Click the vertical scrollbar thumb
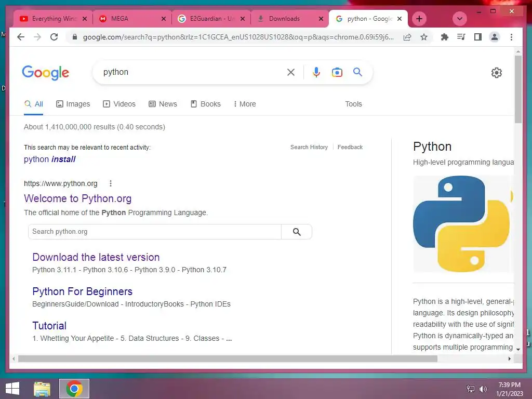 (518, 89)
